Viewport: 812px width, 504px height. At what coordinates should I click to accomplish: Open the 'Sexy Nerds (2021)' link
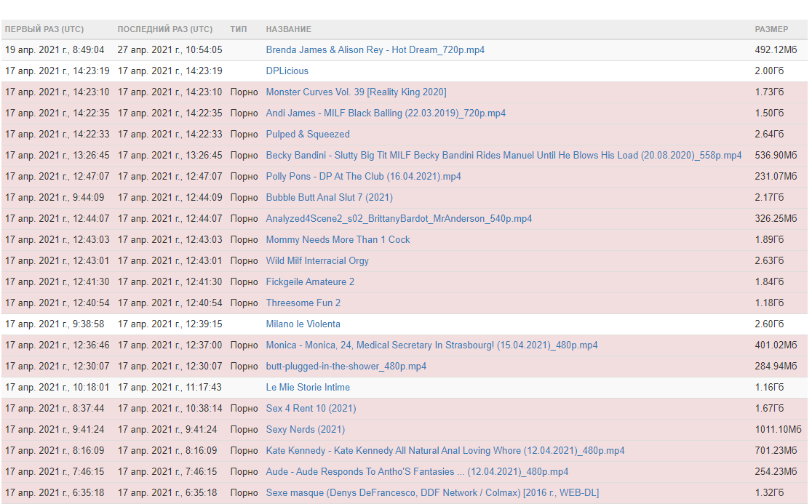[305, 430]
